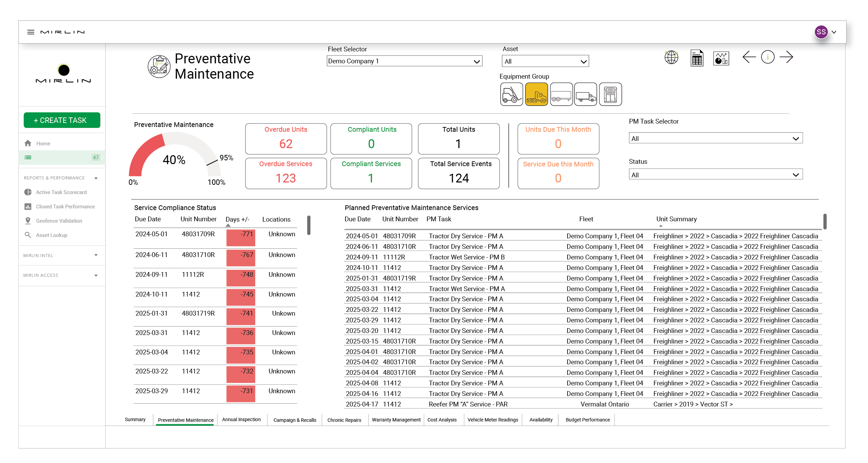The width and height of the screenshot is (868, 463).
Task: Click the Service Compliance Status scrollbar
Action: pos(308,225)
